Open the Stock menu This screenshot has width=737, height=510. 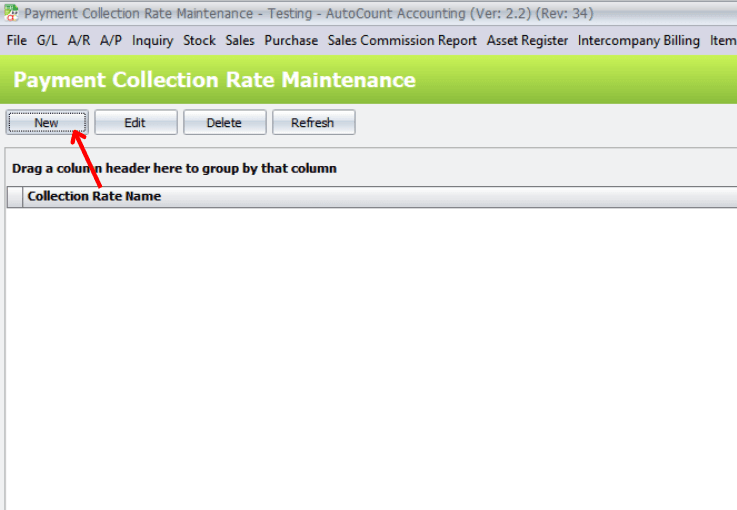199,40
